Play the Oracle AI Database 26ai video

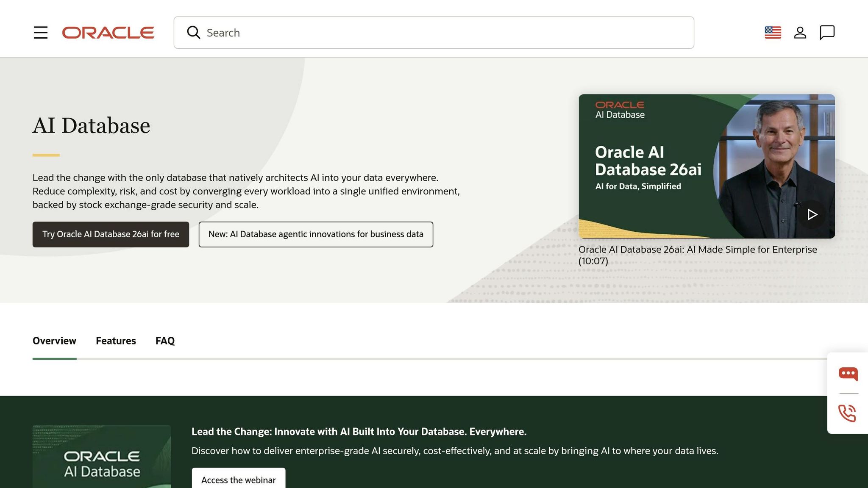point(813,215)
